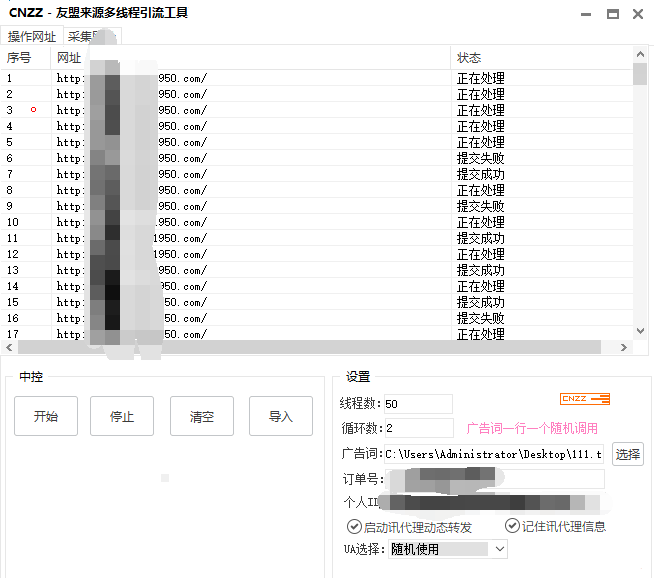654x578 pixels.
Task: Click 提交失败 status in row 16
Action: pos(480,318)
